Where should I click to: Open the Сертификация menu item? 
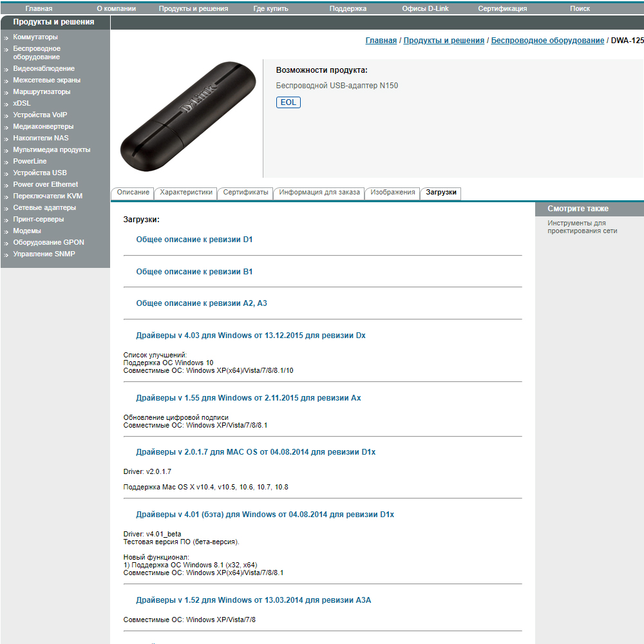(502, 8)
